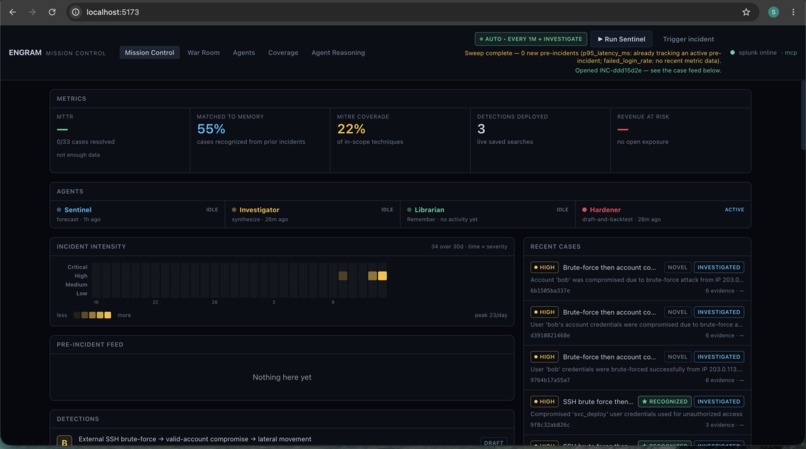
Task: Select the Librarian agent
Action: (488, 214)
